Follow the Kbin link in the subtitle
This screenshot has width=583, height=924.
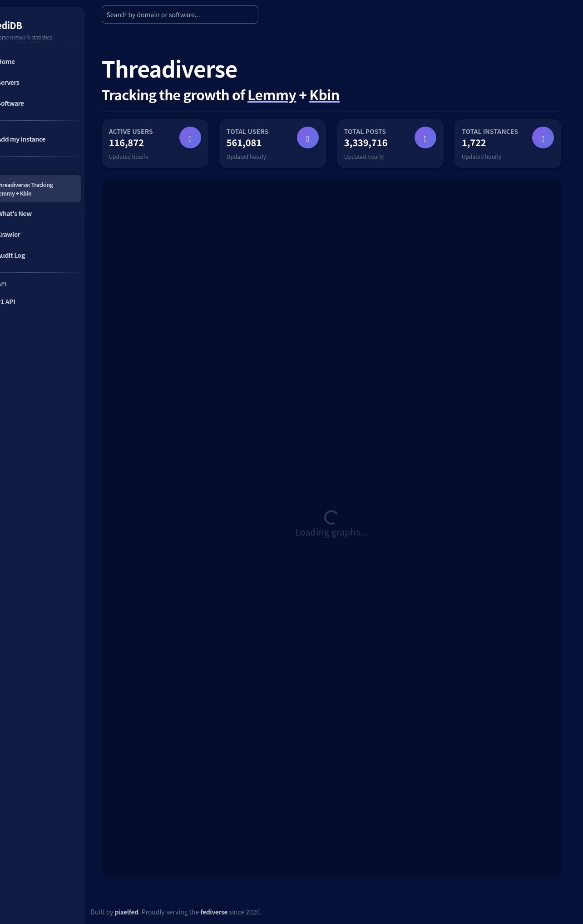[324, 95]
